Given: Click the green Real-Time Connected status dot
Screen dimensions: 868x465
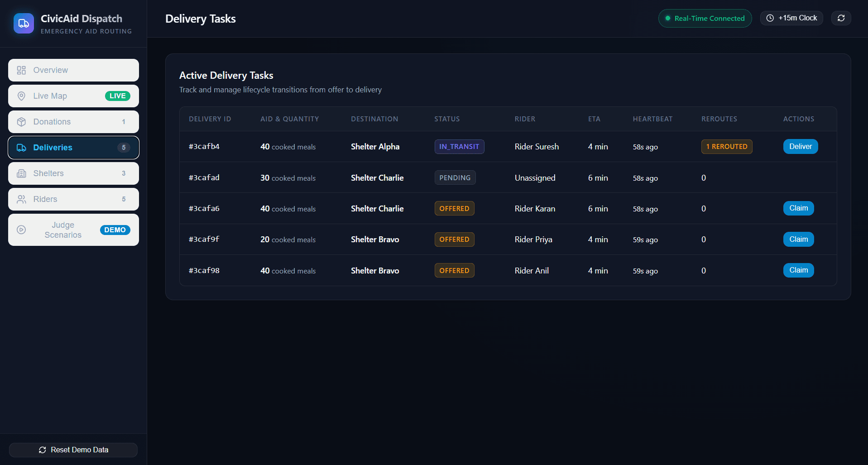Looking at the screenshot, I should [667, 18].
